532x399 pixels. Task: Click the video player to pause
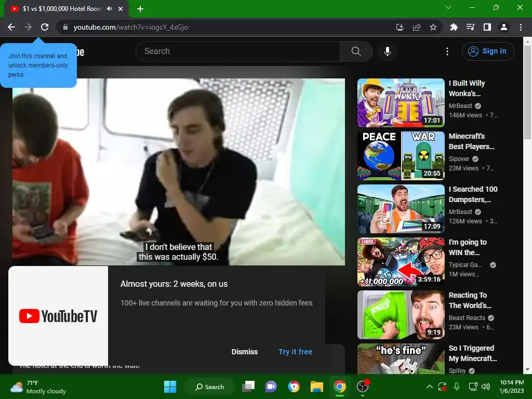(x=179, y=171)
